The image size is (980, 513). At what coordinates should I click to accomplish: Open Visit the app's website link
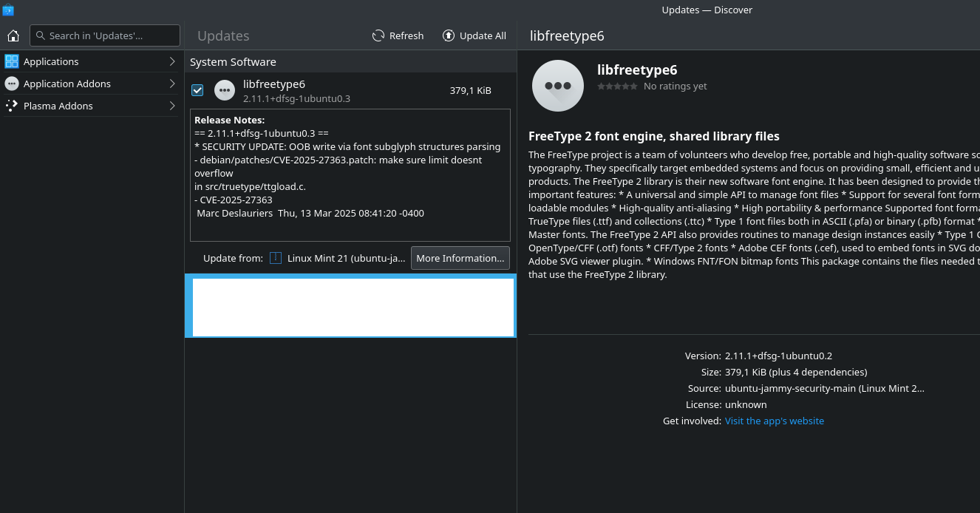[775, 421]
